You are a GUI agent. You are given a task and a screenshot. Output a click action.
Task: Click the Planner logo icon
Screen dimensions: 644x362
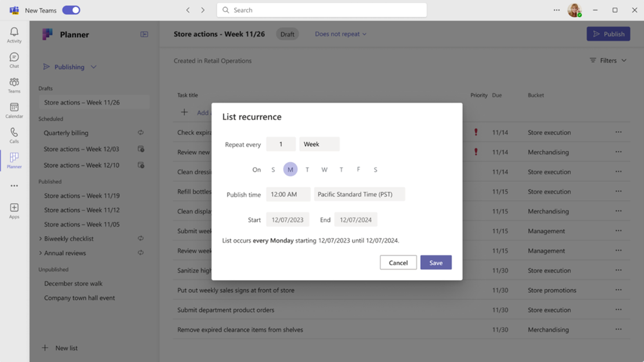tap(48, 34)
